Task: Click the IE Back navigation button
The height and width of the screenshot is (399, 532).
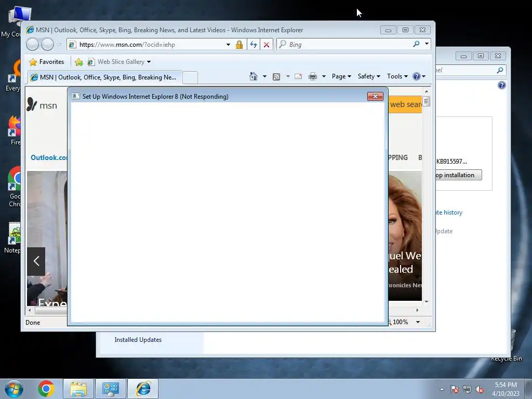Action: pyautogui.click(x=33, y=45)
